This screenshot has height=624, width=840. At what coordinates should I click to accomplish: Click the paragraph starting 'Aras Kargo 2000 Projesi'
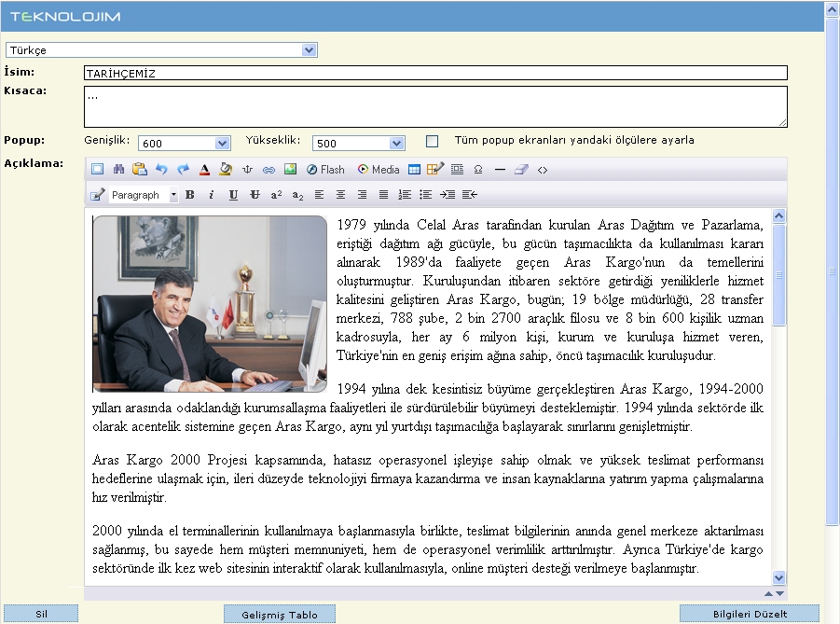428,478
